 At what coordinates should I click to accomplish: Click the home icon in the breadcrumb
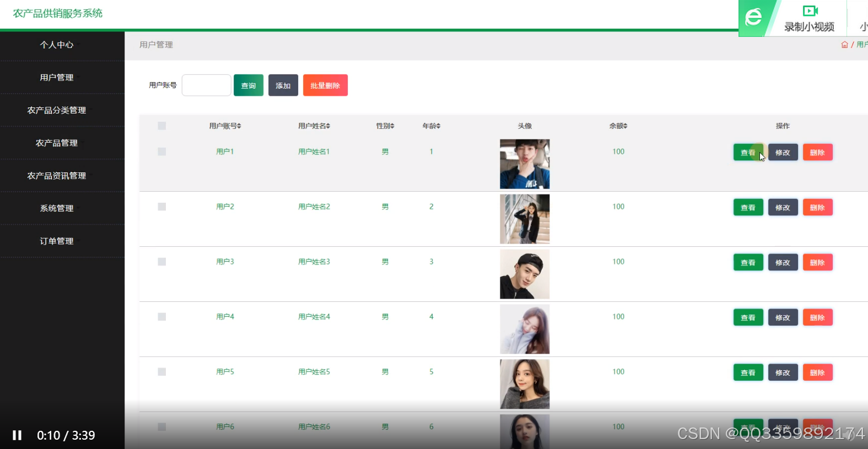(x=844, y=45)
